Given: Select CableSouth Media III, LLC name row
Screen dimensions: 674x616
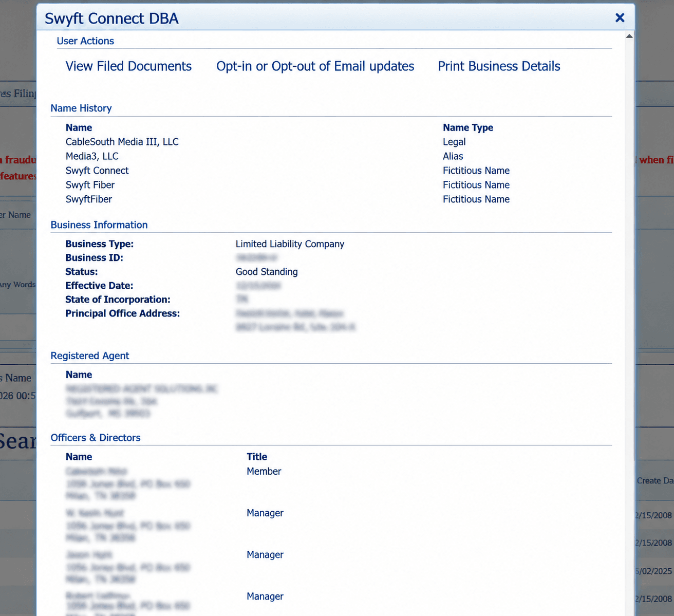Looking at the screenshot, I should (122, 142).
